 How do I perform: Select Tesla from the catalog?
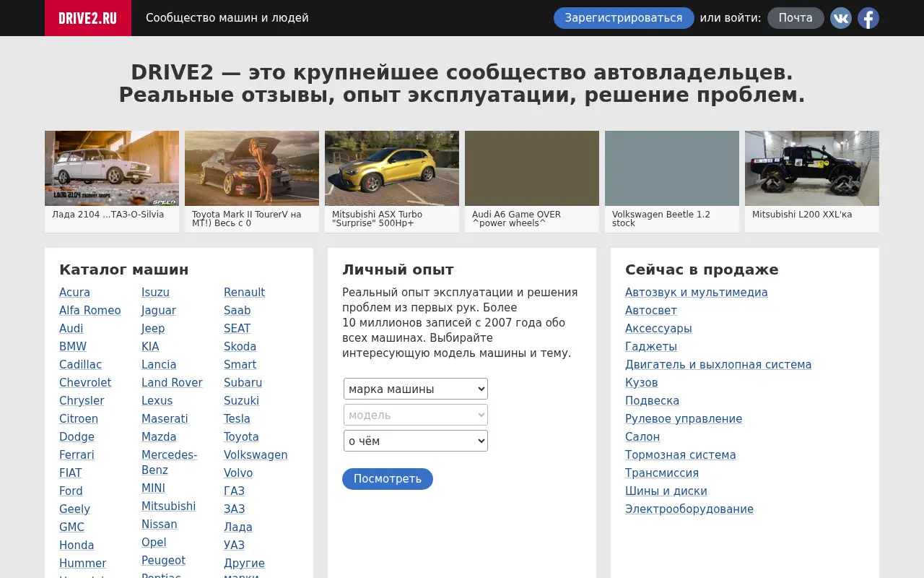[237, 419]
